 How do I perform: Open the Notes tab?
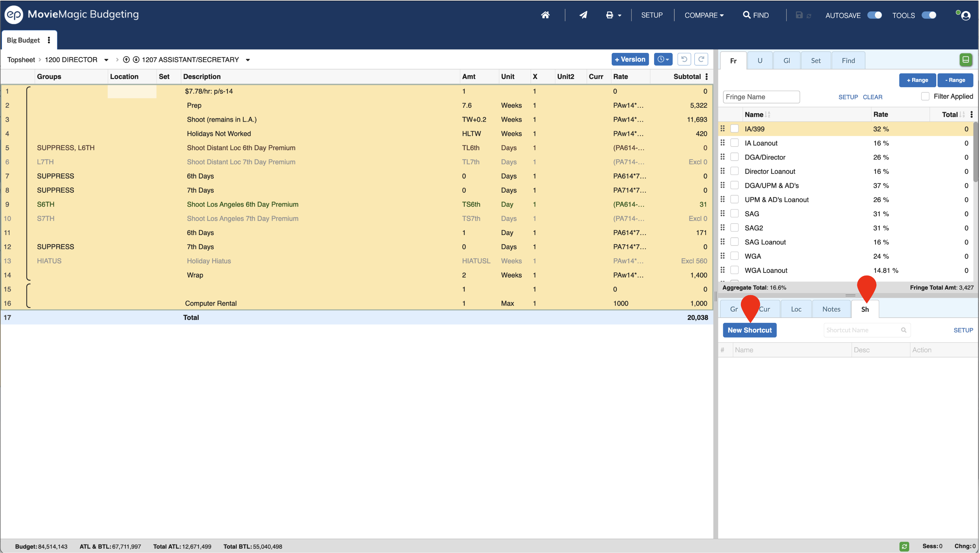click(831, 309)
